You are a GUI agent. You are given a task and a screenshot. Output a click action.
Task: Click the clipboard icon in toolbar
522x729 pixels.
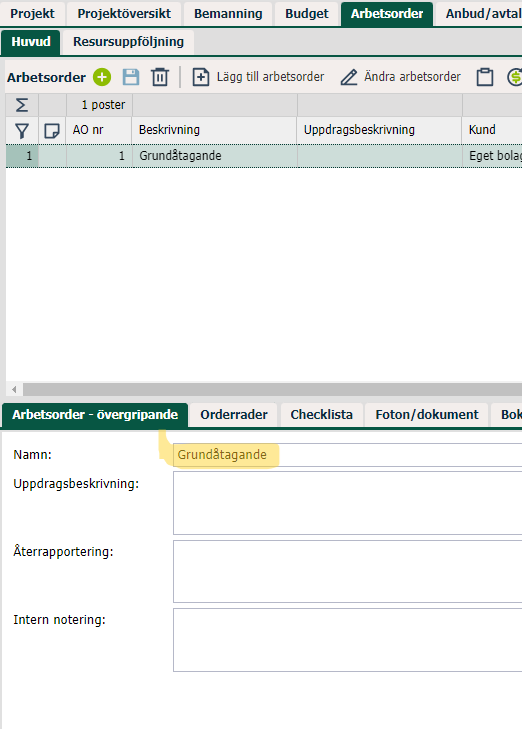pyautogui.click(x=485, y=77)
